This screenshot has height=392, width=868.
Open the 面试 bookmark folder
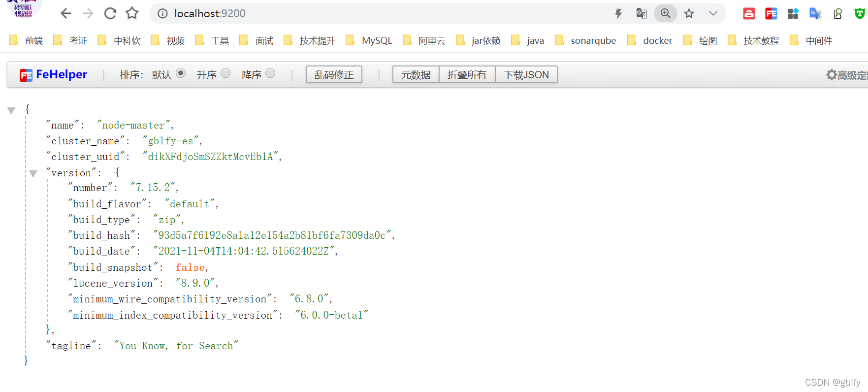(257, 40)
